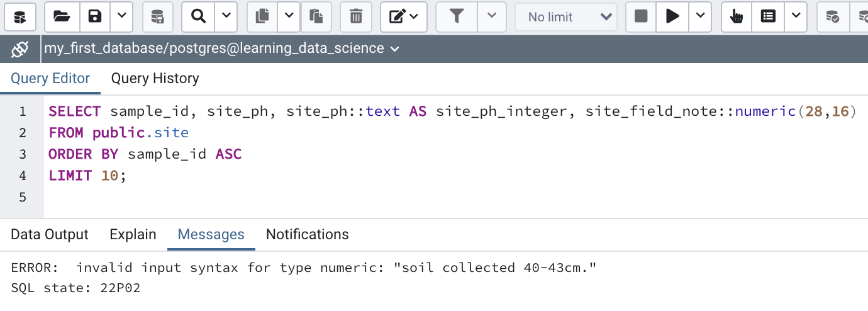
Task: Click the Commit database checkmark icon
Action: (832, 17)
